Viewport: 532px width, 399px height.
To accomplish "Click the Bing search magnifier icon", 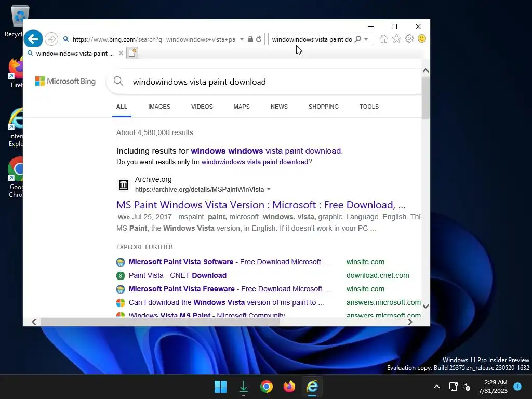I will pyautogui.click(x=118, y=81).
